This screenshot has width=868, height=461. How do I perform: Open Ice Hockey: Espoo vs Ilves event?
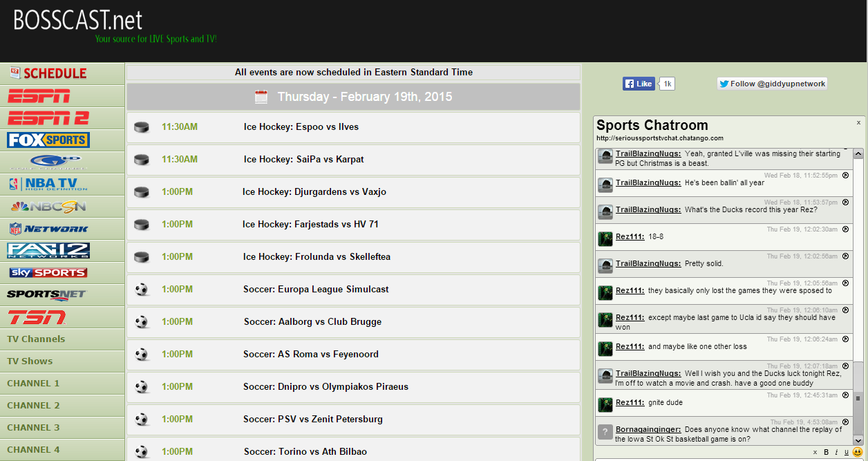(301, 127)
